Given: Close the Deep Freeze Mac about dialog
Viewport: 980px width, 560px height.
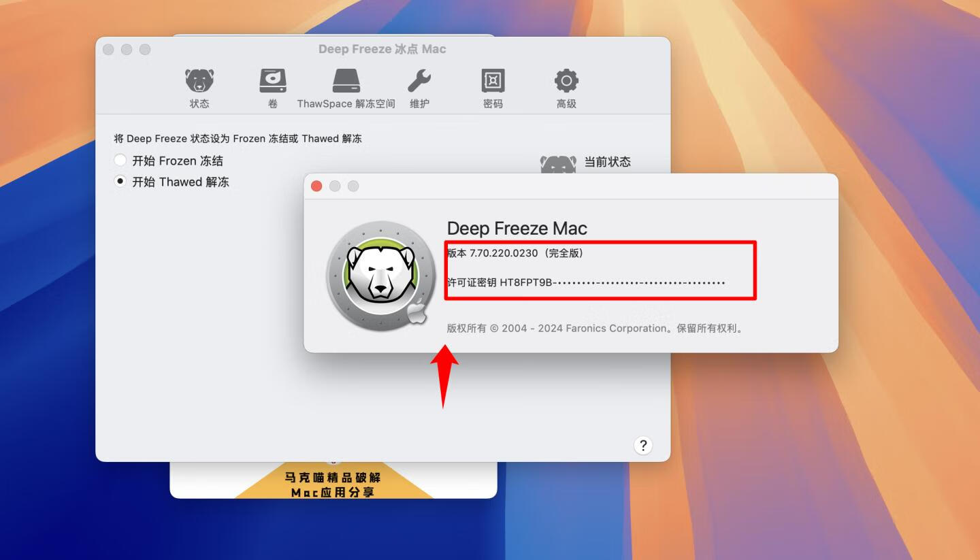Looking at the screenshot, I should click(x=316, y=186).
